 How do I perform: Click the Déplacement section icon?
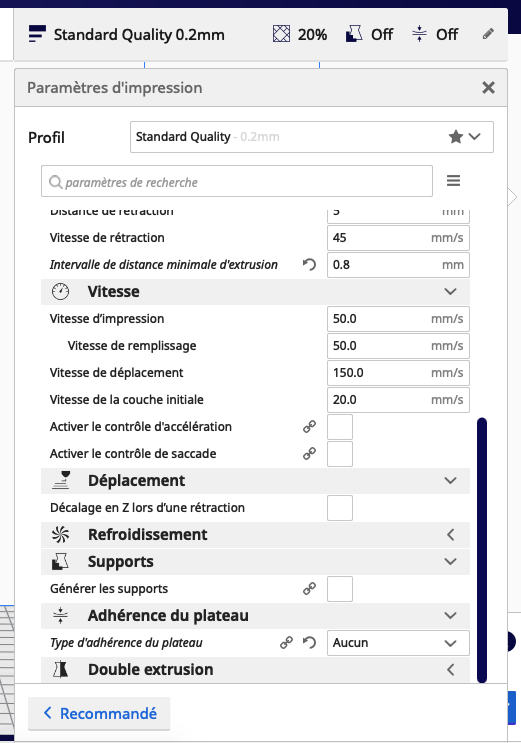tap(61, 480)
